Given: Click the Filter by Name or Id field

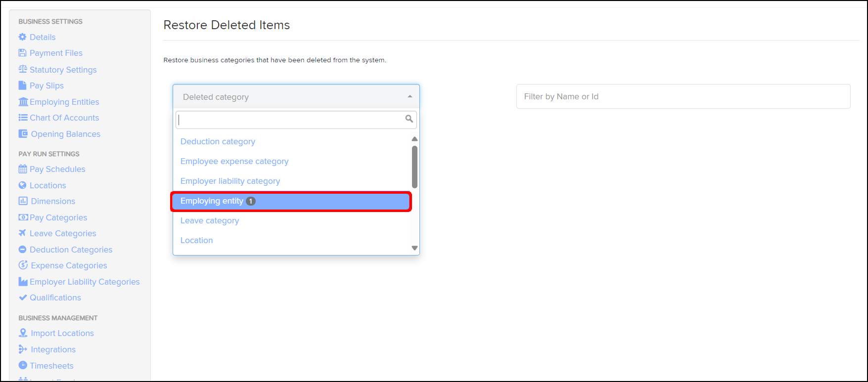Looking at the screenshot, I should (x=683, y=96).
